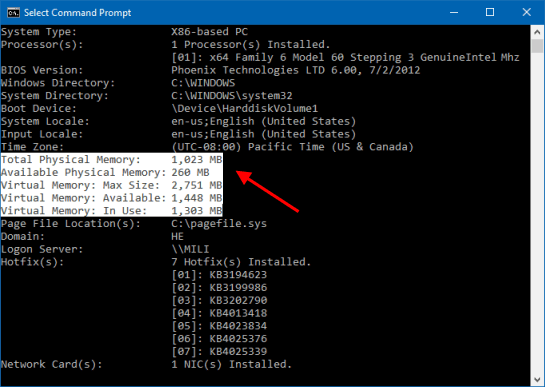Click the KB4025339 hotfix entry
Viewport: 545px width, 387px height.
pos(238,352)
